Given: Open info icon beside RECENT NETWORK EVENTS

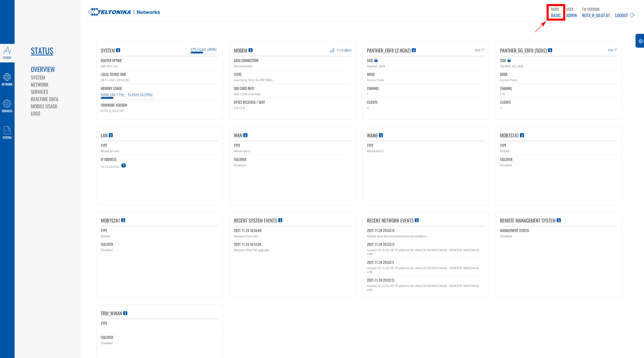Looking at the screenshot, I should (417, 220).
